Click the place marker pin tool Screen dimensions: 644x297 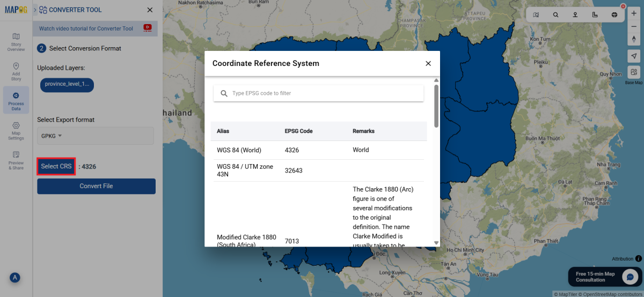click(575, 15)
